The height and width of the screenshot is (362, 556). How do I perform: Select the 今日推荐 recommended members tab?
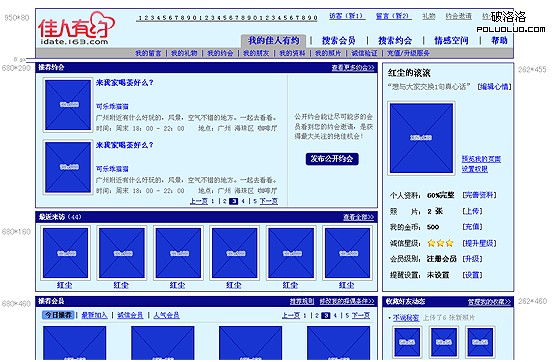click(58, 315)
